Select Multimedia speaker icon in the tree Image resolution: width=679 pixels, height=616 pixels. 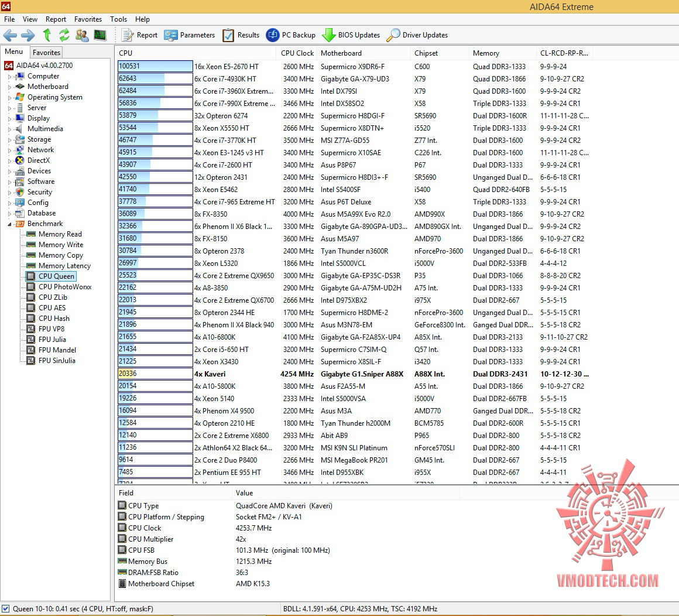click(19, 129)
